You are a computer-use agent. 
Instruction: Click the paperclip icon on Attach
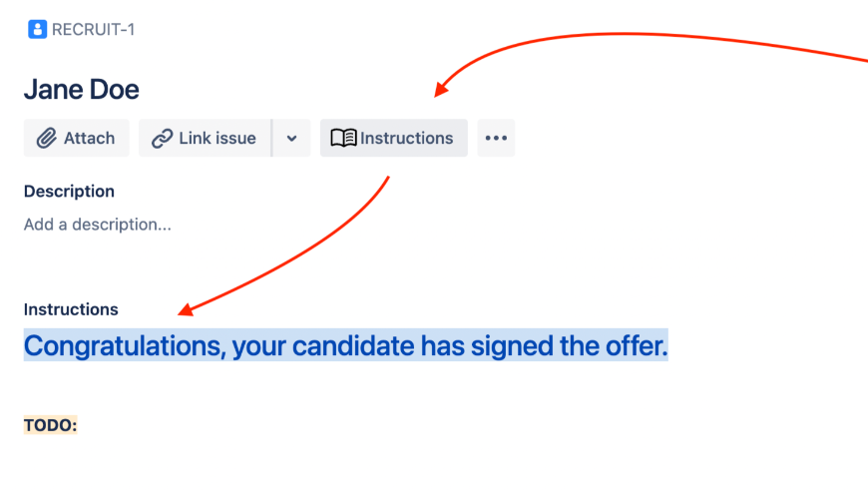click(46, 139)
